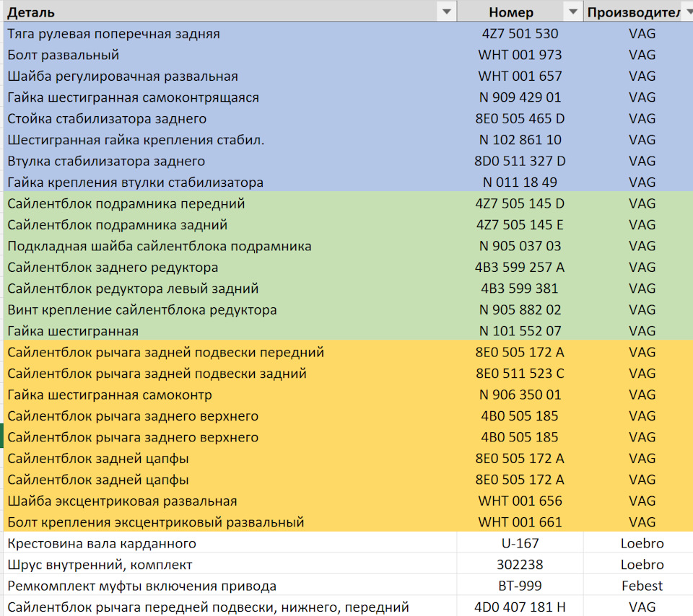
Task: Click the U-167 part number cell
Action: pos(520,543)
